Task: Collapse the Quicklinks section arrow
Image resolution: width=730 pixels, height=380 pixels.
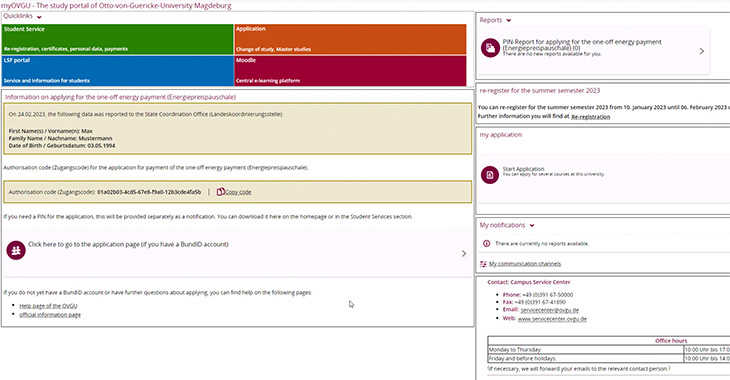Action: (39, 17)
